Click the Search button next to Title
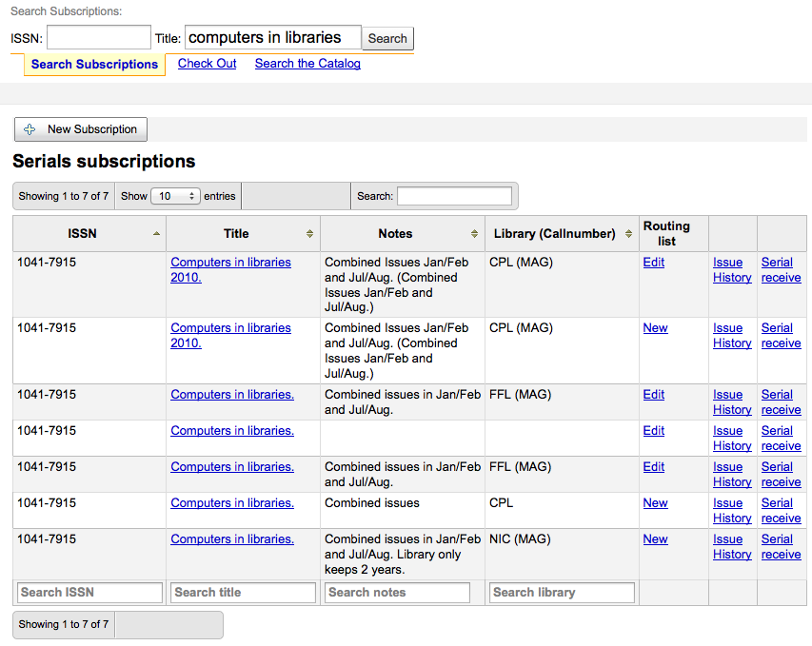Screen dimensions: 812x646 tap(387, 38)
